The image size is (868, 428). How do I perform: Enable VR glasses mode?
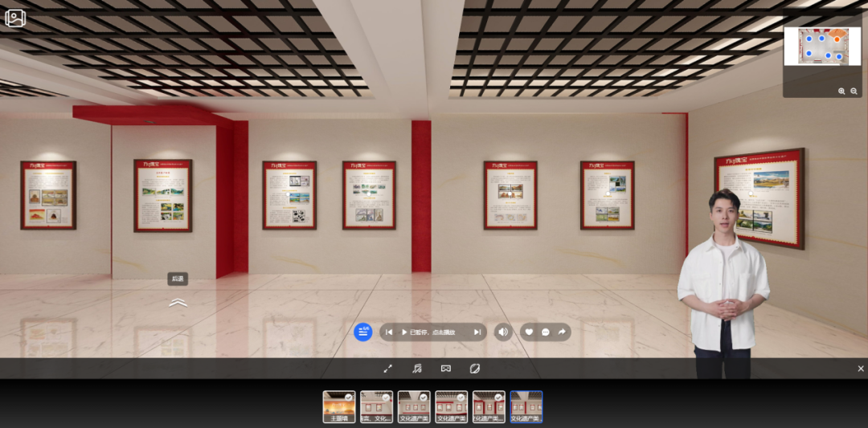(x=445, y=369)
